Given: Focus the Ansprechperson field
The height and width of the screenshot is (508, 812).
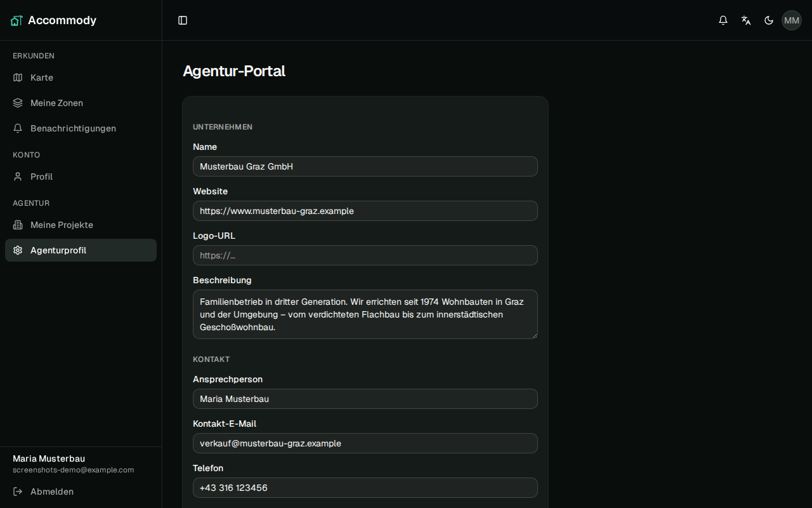Looking at the screenshot, I should (x=365, y=399).
